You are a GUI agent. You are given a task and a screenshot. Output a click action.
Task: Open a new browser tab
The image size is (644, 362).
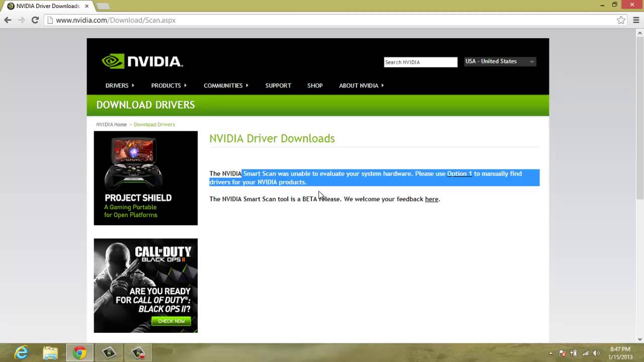tap(103, 6)
